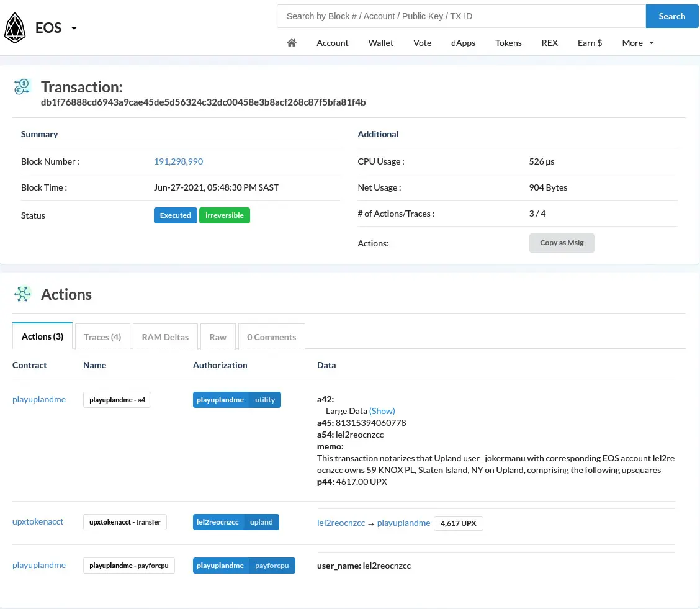This screenshot has width=700, height=609.
Task: Click the block time Jun-27-2021 value
Action: pos(216,187)
